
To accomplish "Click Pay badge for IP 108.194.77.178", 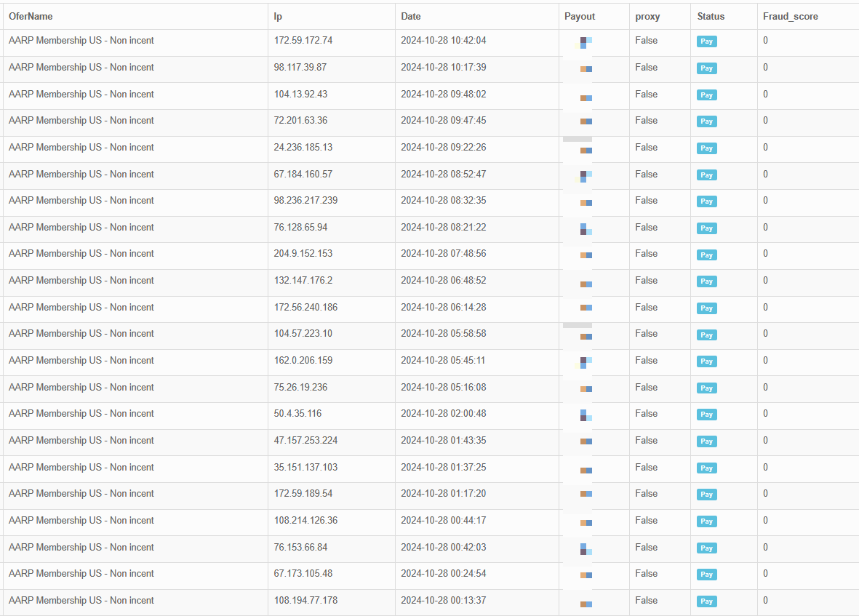I will (707, 601).
